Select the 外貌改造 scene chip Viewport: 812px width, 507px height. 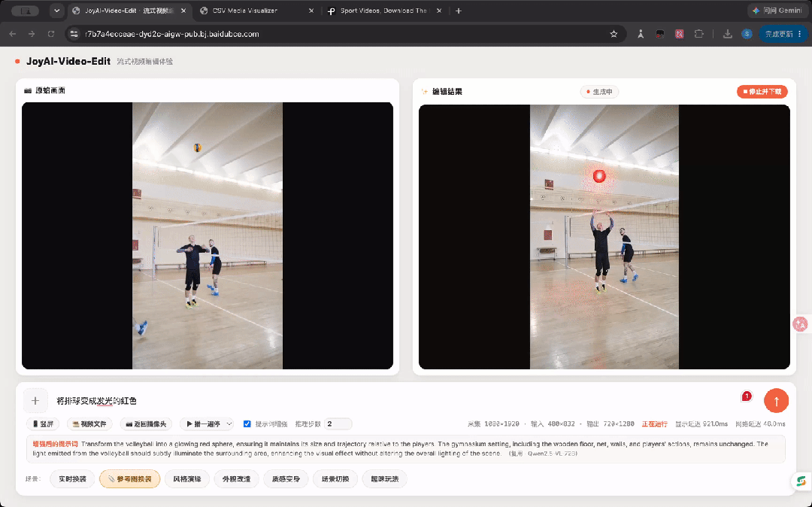tap(236, 479)
